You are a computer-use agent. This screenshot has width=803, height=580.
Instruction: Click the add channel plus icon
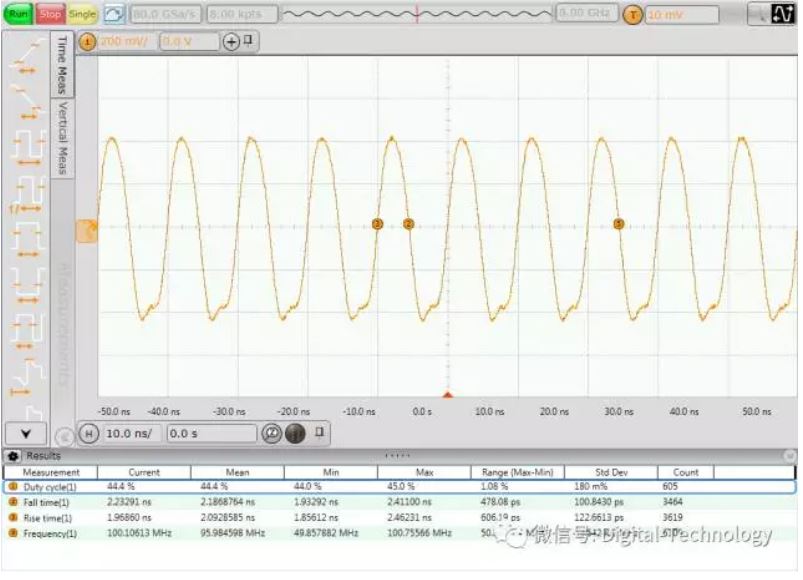coord(231,42)
